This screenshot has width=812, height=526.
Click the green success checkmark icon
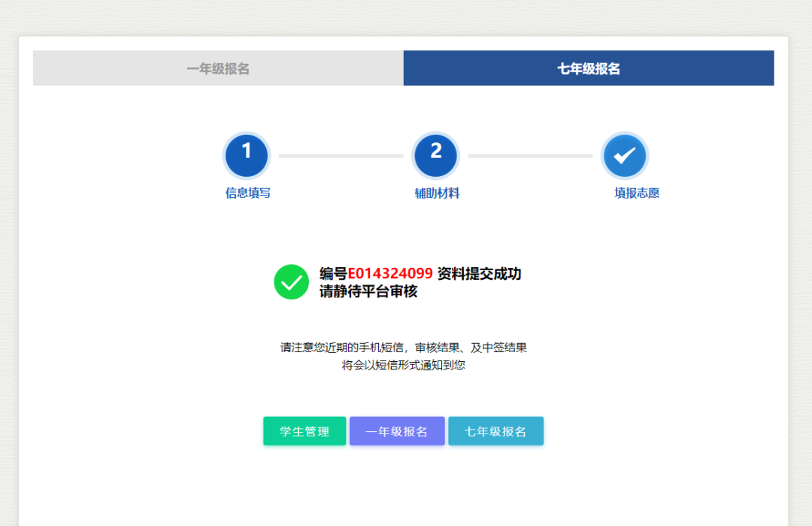291,282
